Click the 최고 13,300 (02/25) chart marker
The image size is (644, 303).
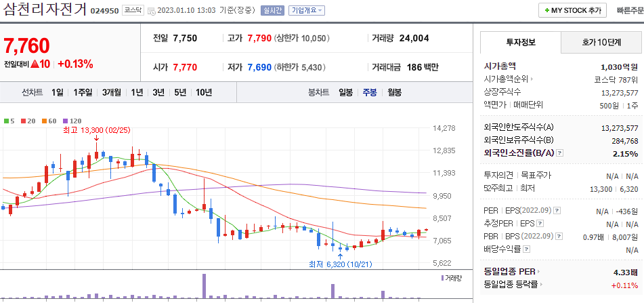97,130
